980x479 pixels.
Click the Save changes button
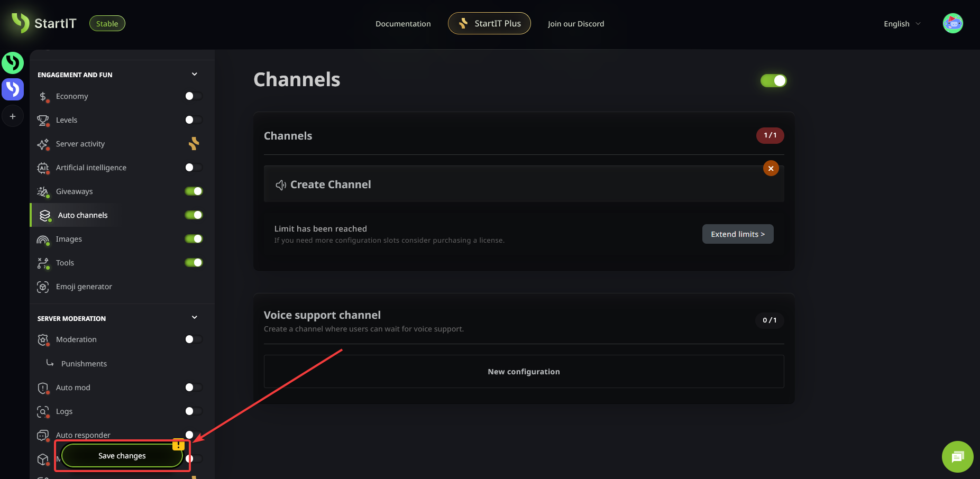pos(122,456)
